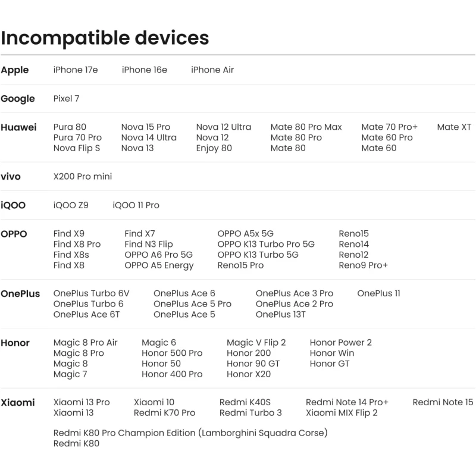Viewport: 476px width, 476px height.
Task: Select Redmi K80 Pro Champion Edition line
Action: point(190,433)
